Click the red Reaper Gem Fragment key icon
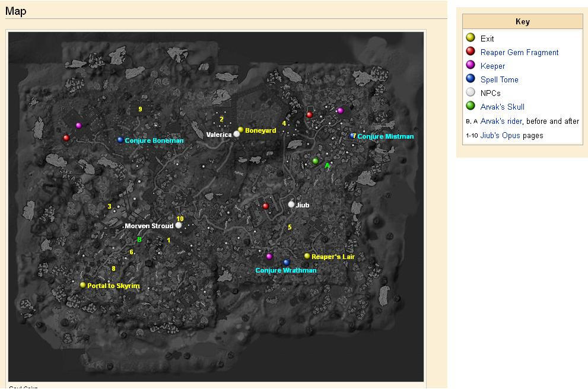The image size is (588, 390). [471, 52]
